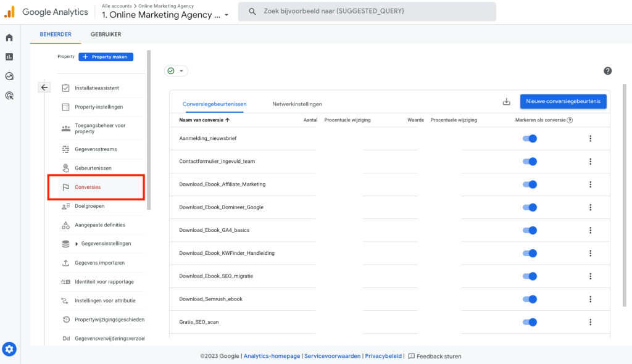Open Reports icon in left navigation rail

click(9, 57)
